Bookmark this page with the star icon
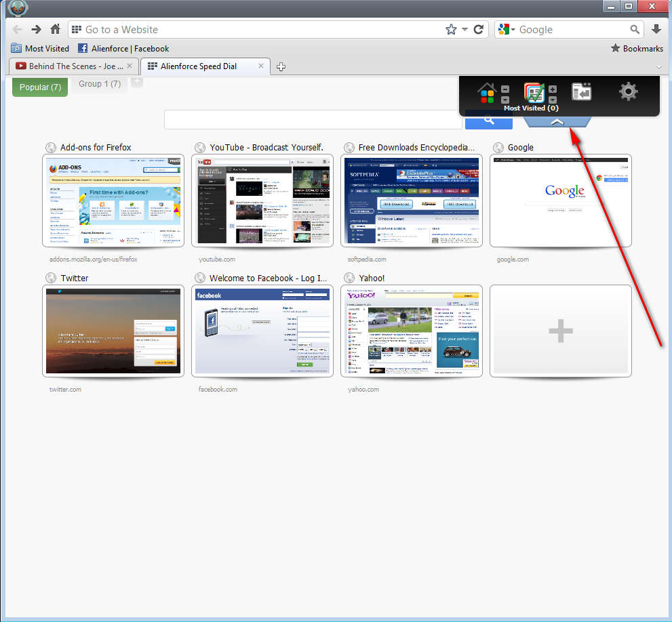This screenshot has width=672, height=622. 451,30
